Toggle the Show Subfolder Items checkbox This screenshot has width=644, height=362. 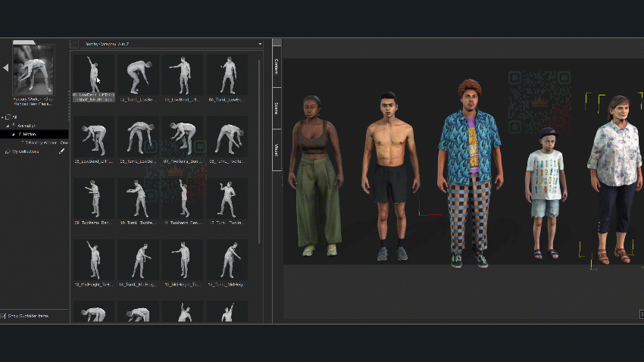coord(4,315)
